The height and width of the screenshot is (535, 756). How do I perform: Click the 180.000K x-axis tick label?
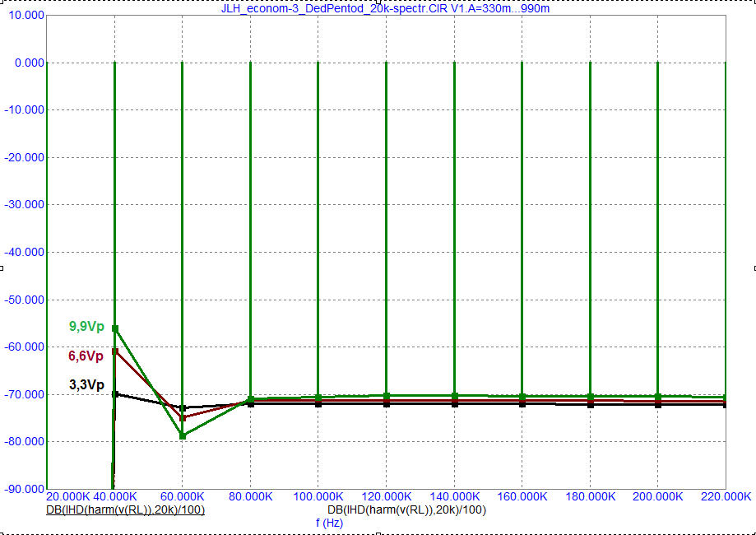pyautogui.click(x=590, y=497)
